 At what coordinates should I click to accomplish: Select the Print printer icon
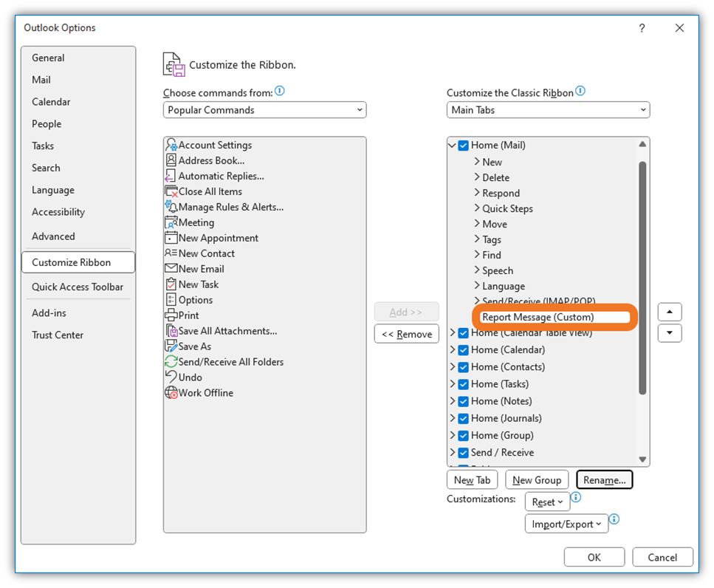pyautogui.click(x=171, y=315)
